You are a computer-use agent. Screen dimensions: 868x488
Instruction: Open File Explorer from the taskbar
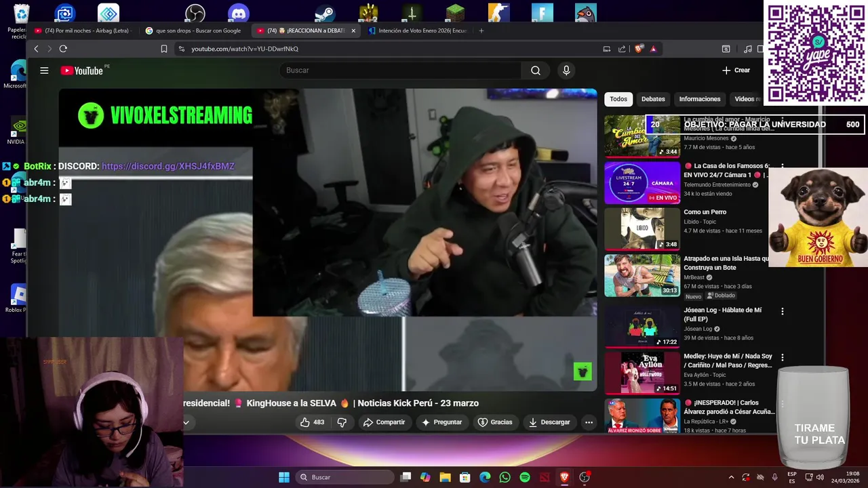click(445, 477)
